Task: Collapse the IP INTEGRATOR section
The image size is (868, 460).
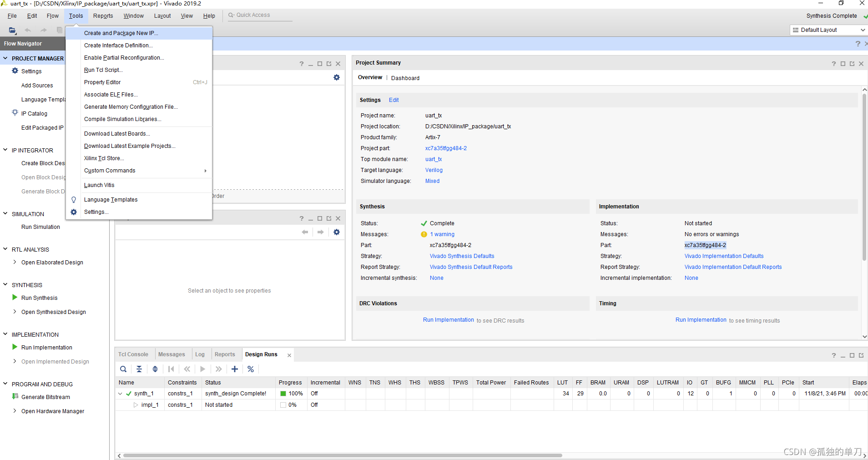Action: (x=5, y=150)
